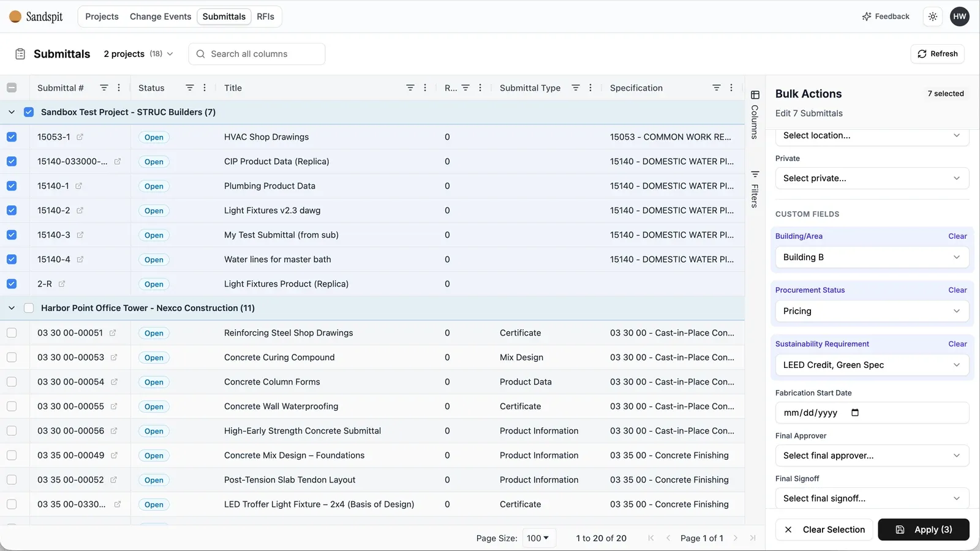
Task: Click the Search all columns field
Action: coord(257,54)
